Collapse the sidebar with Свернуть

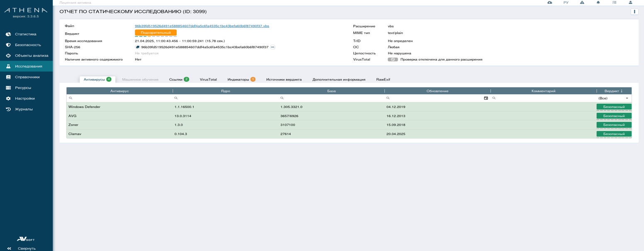coord(26,249)
